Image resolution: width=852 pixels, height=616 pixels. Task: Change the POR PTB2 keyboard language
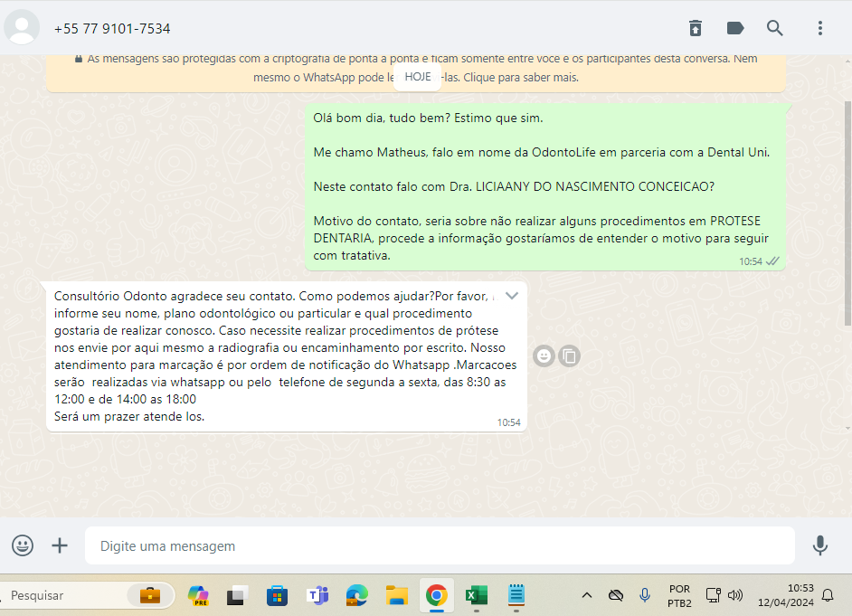(679, 595)
